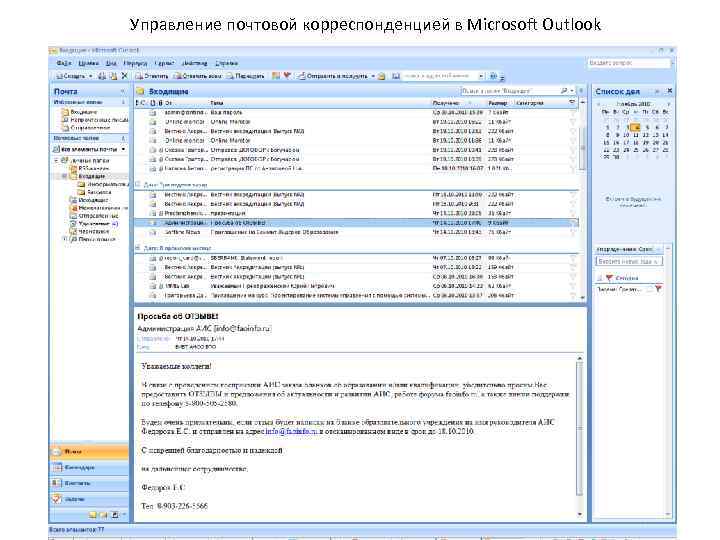Select Отправленные in favorite folders
This screenshot has width=720, height=540.
coord(86,128)
